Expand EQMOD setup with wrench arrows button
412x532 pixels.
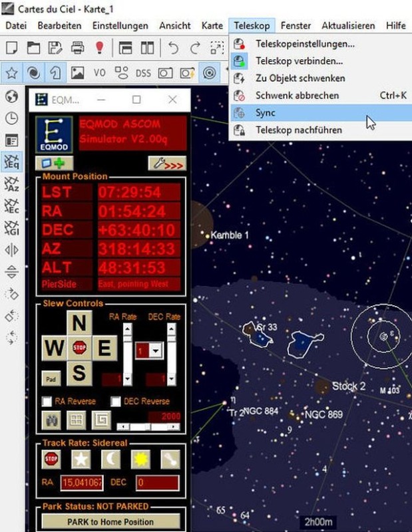point(168,163)
